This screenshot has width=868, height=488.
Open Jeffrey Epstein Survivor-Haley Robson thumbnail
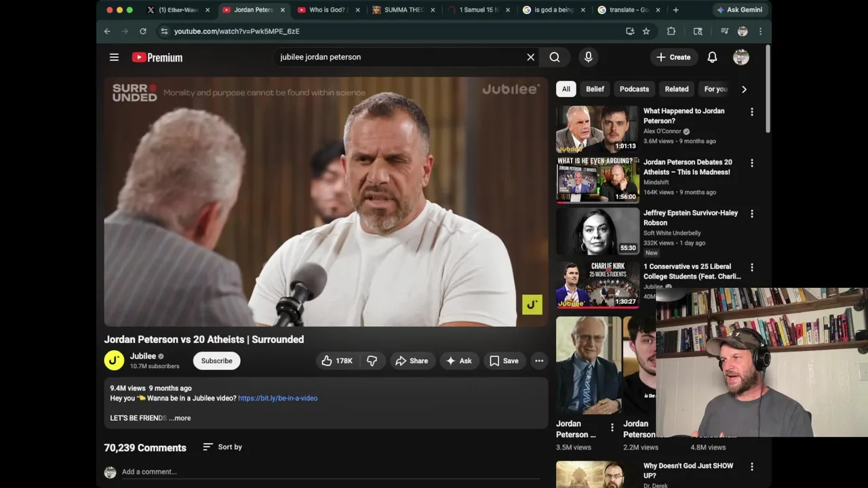tap(597, 230)
